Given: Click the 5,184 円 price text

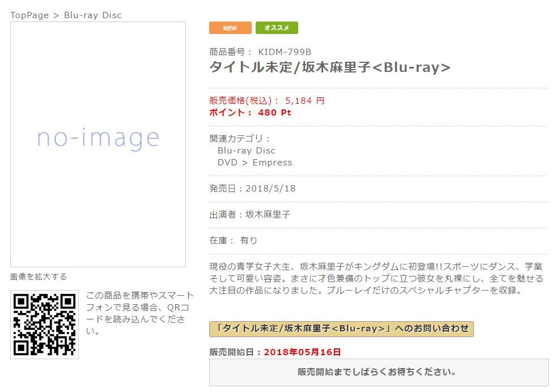Looking at the screenshot, I should (305, 101).
